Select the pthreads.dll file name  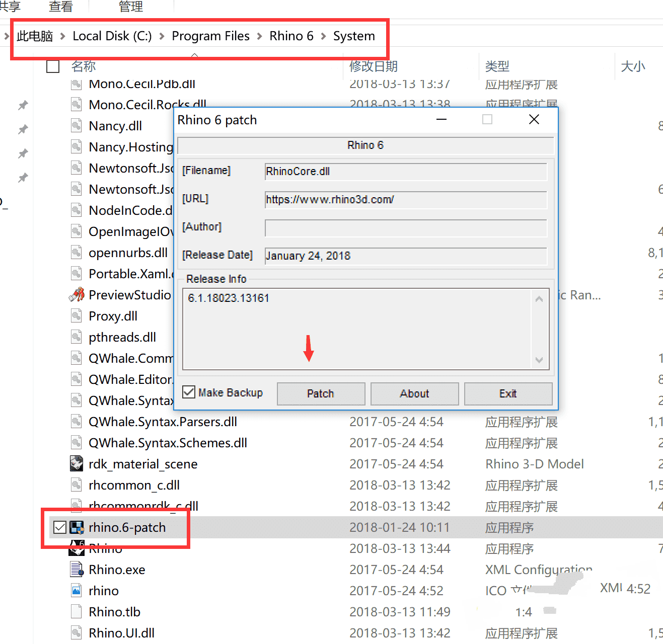(x=122, y=337)
